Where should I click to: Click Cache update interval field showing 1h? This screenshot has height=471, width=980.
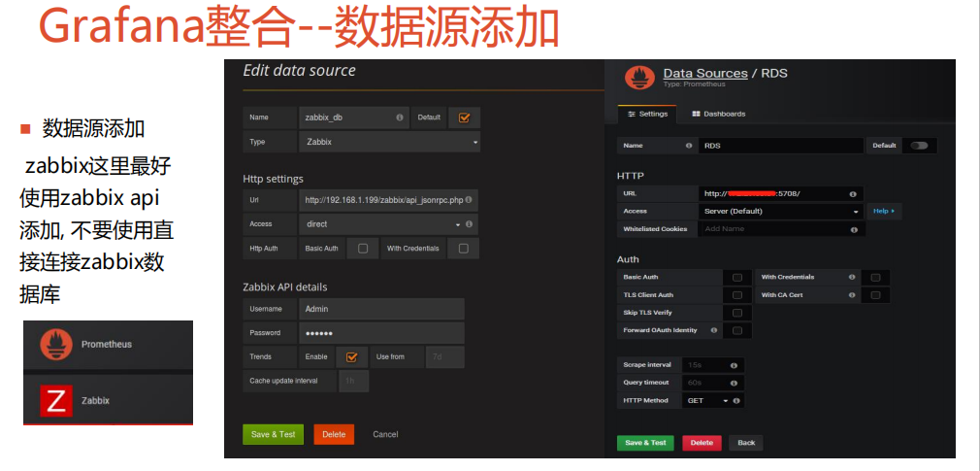tap(354, 381)
